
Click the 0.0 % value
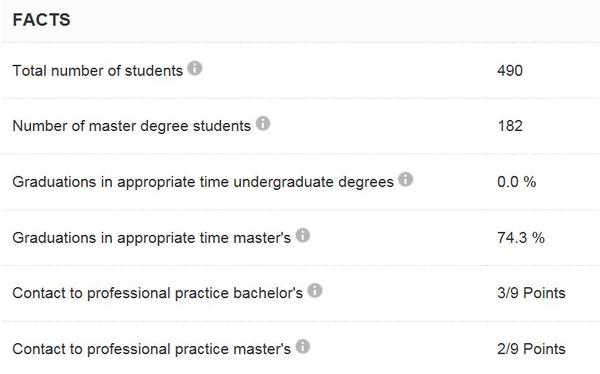tap(517, 182)
